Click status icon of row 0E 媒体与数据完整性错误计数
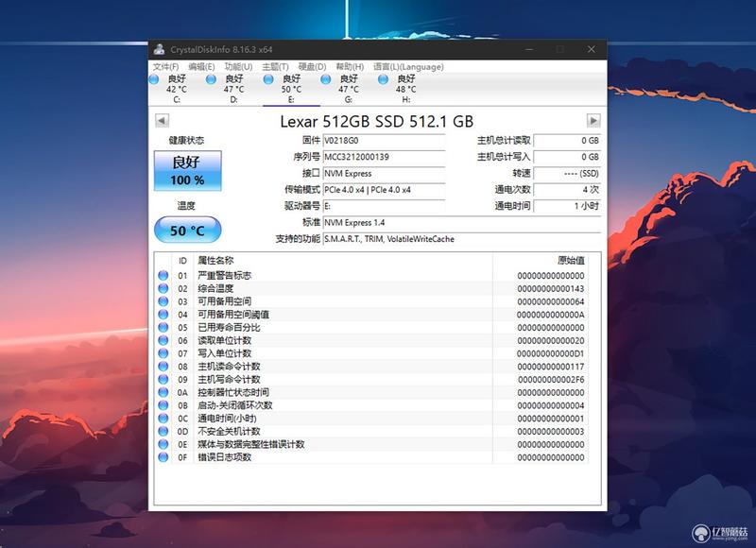 pos(163,444)
